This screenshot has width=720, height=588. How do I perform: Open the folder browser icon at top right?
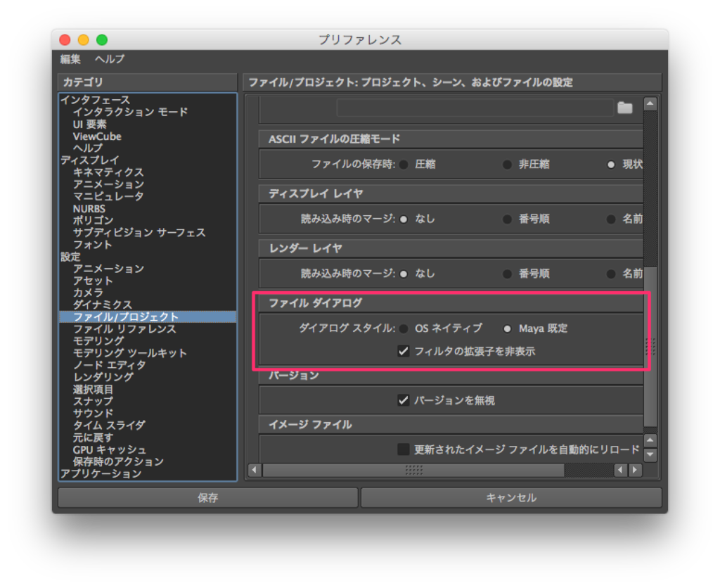(x=624, y=108)
